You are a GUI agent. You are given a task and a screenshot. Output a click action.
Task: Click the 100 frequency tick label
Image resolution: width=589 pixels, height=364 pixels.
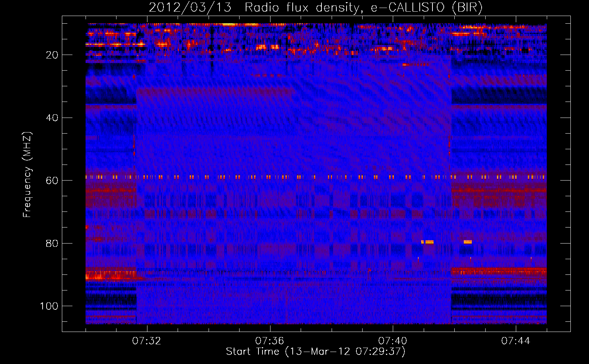click(49, 306)
